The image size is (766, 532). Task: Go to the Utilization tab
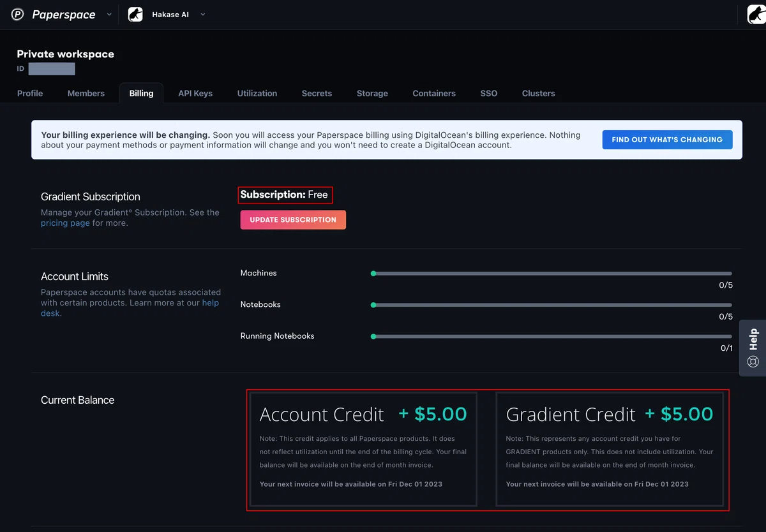[x=257, y=93]
